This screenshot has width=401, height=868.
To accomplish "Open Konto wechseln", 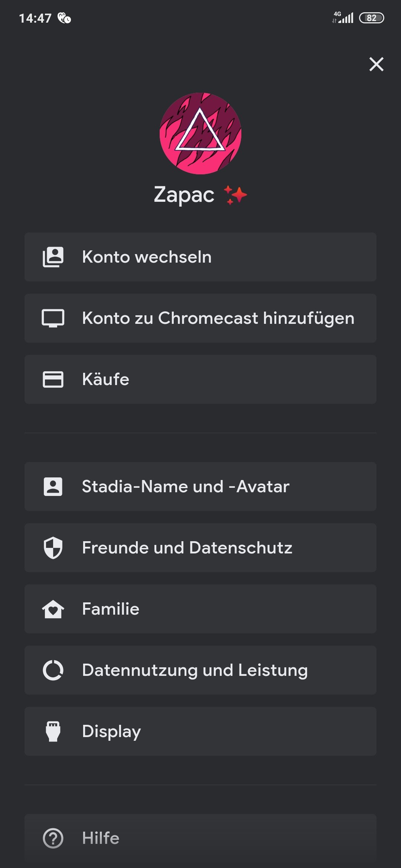I will 147,257.
